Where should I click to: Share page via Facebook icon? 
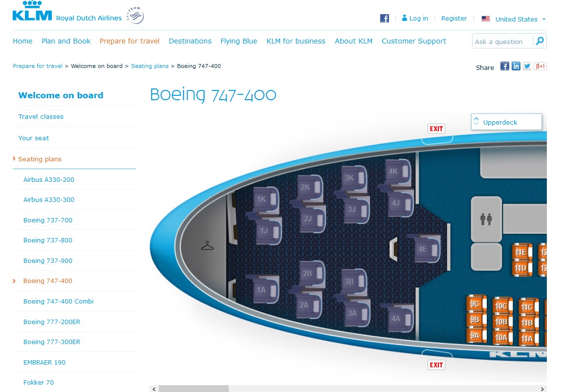[505, 66]
